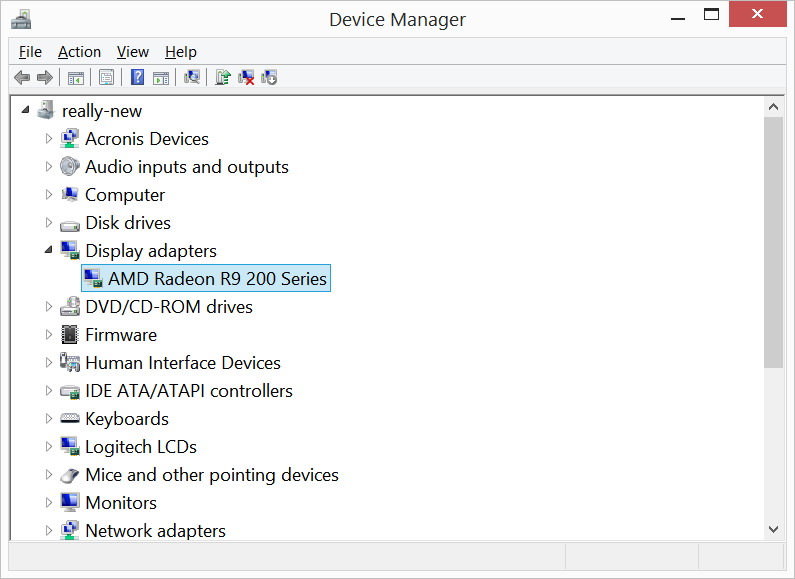Expand Audio inputs and outputs node
The image size is (795, 579).
[48, 166]
